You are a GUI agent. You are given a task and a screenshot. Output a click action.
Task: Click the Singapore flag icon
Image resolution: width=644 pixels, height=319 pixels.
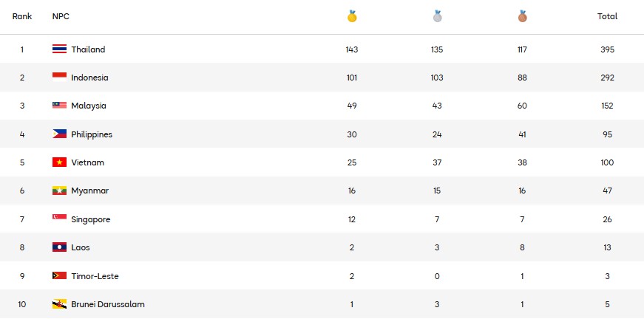click(59, 219)
